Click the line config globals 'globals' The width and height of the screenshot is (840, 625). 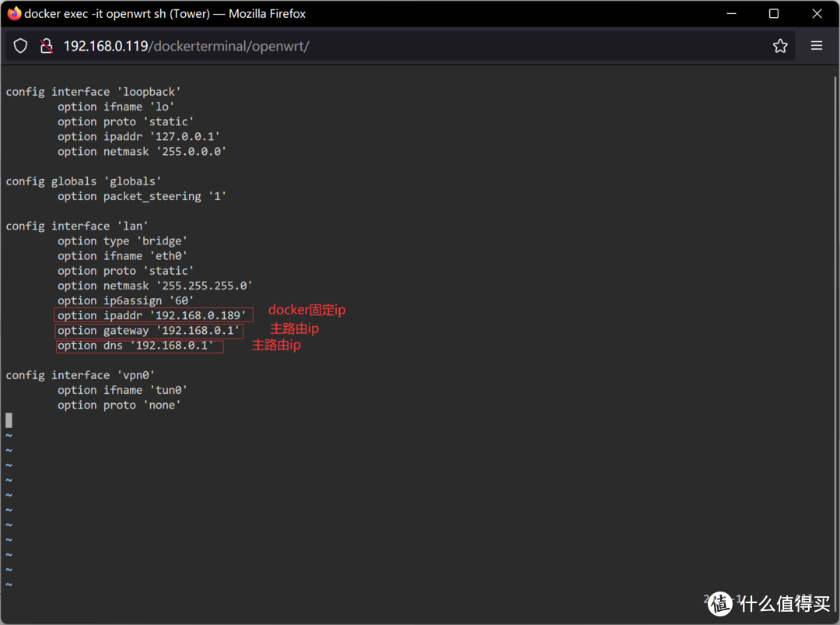pyautogui.click(x=83, y=181)
